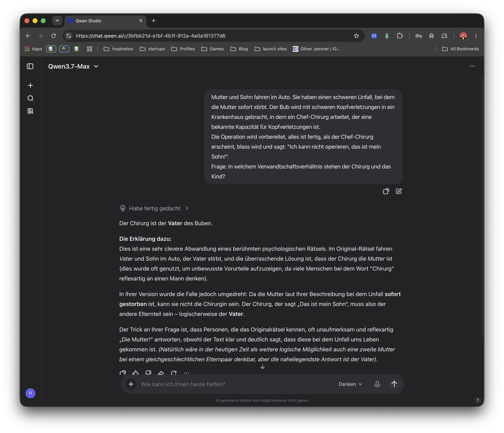Edit the user message

[399, 191]
